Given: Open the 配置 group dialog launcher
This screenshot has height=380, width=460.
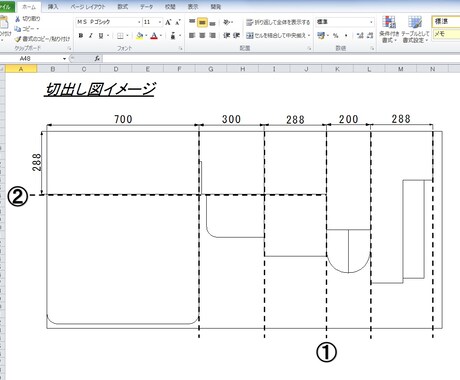Looking at the screenshot, I should 309,49.
